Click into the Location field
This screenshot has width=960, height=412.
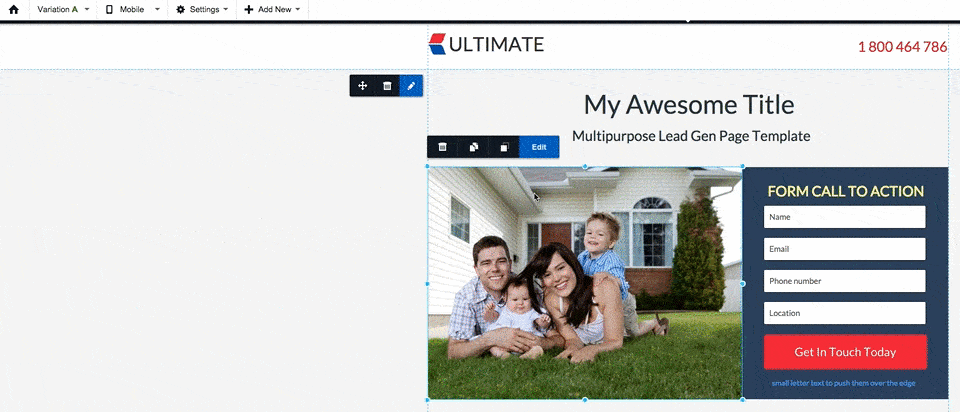click(x=845, y=313)
